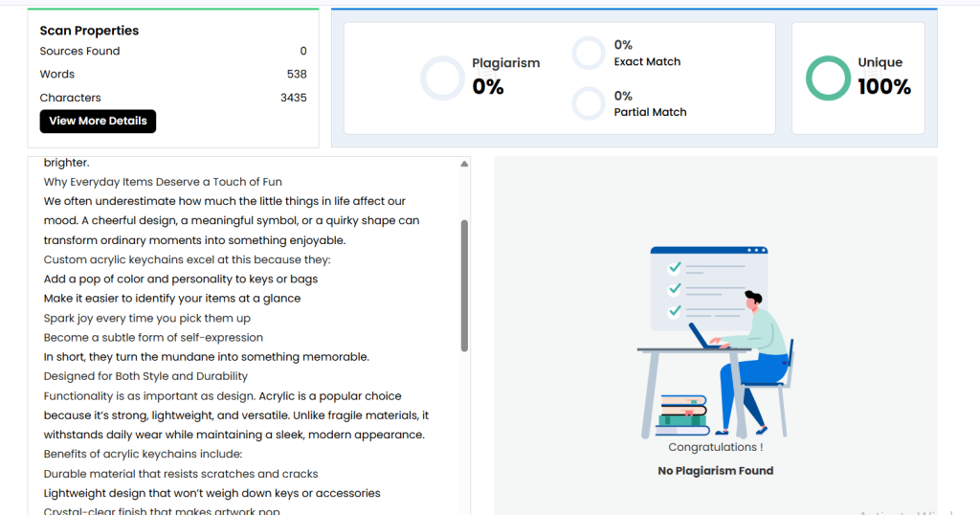Click the stack of books illustration

click(x=681, y=412)
